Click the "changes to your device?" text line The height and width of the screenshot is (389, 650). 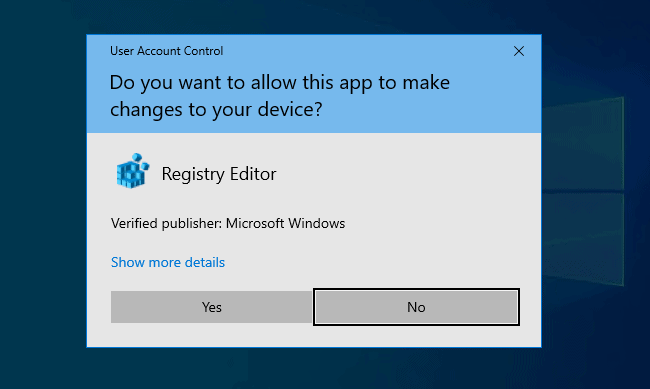[216, 109]
